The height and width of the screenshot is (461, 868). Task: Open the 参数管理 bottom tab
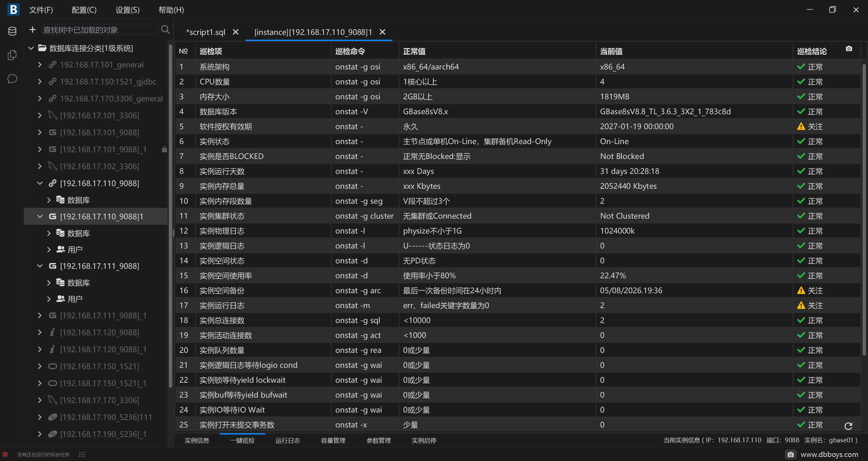pos(379,440)
